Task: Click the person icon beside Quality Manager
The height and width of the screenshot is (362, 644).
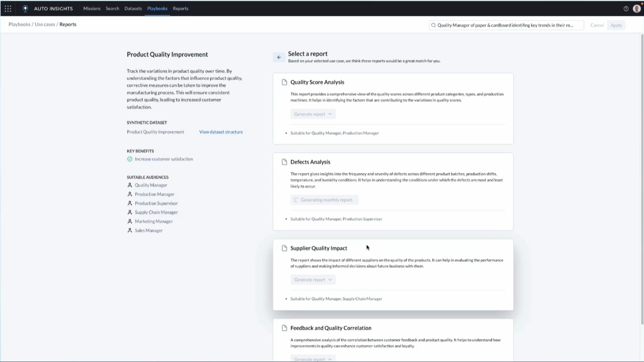Action: [x=130, y=185]
